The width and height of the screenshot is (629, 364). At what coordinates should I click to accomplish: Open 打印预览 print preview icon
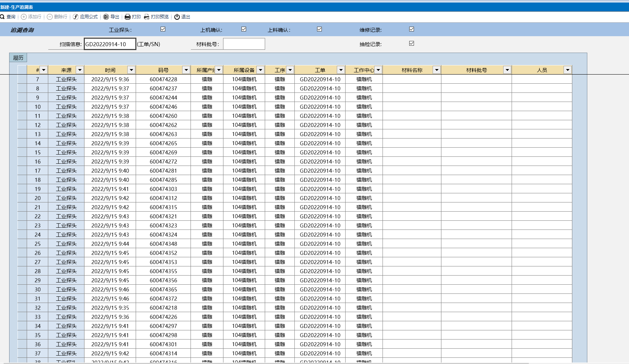pyautogui.click(x=147, y=17)
